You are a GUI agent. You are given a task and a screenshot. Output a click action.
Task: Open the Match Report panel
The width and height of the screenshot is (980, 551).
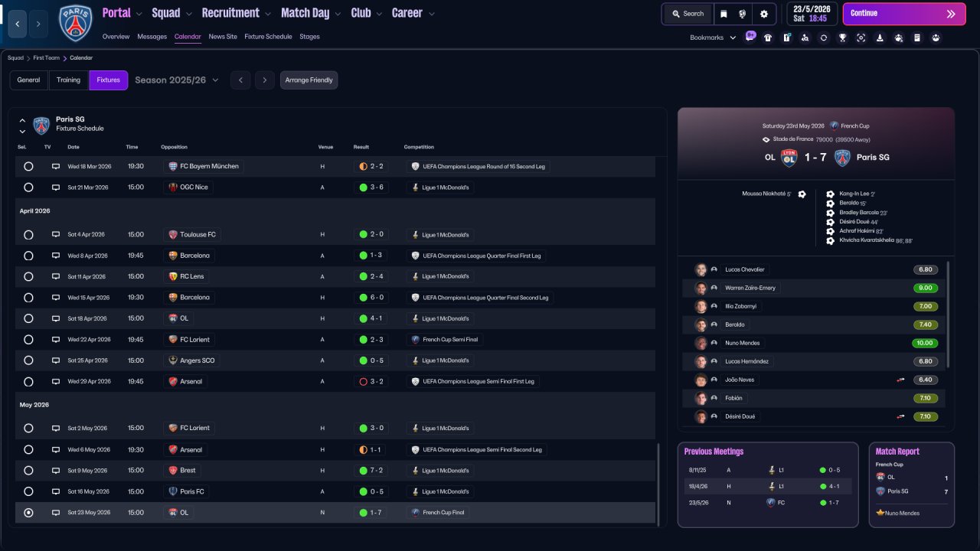coord(912,484)
